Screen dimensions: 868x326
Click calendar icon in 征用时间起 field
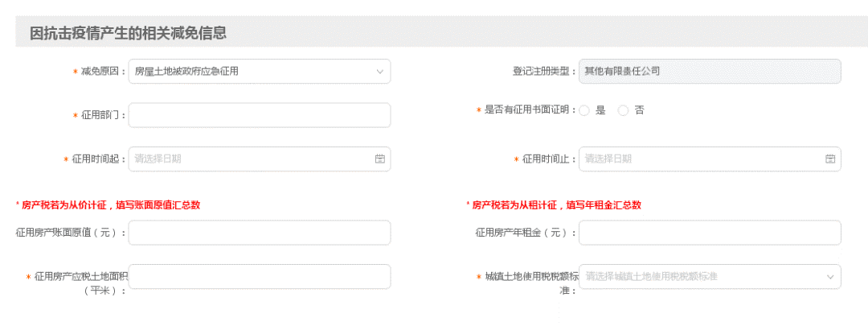point(380,159)
